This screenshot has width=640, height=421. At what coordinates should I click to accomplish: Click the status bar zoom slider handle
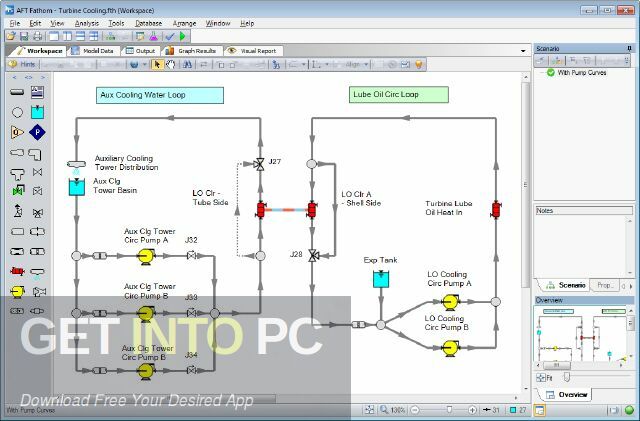449,409
